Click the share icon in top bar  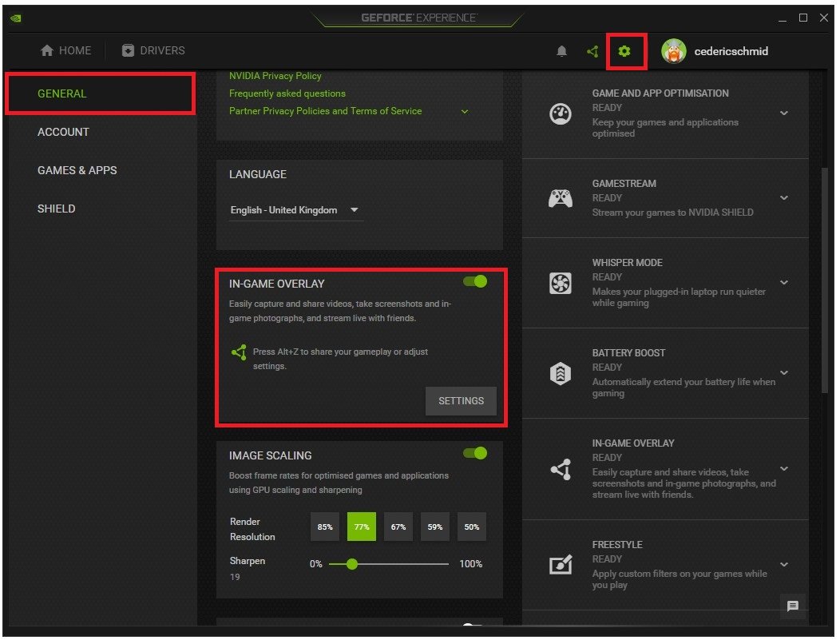tap(592, 51)
